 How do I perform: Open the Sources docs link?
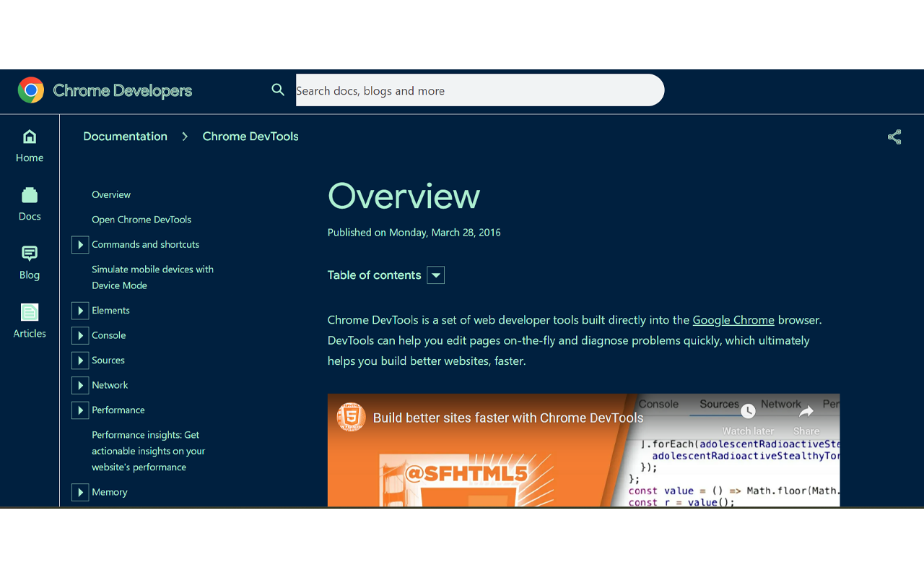pyautogui.click(x=108, y=360)
